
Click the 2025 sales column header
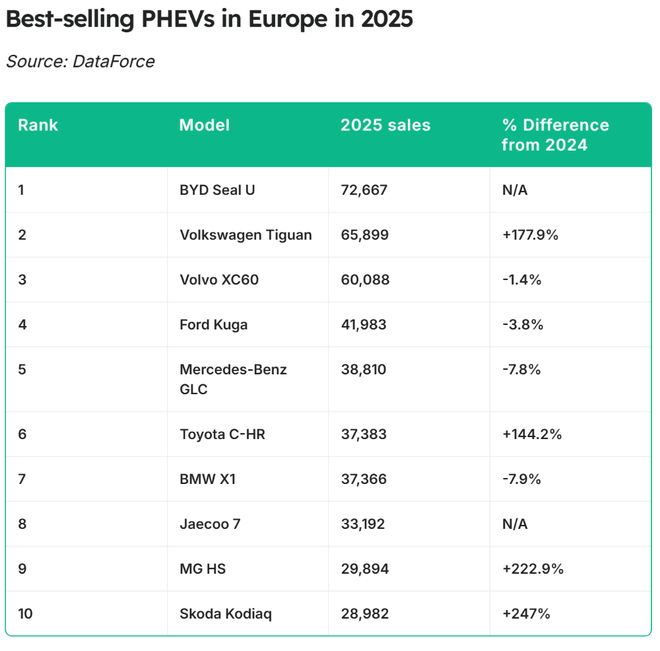[385, 125]
